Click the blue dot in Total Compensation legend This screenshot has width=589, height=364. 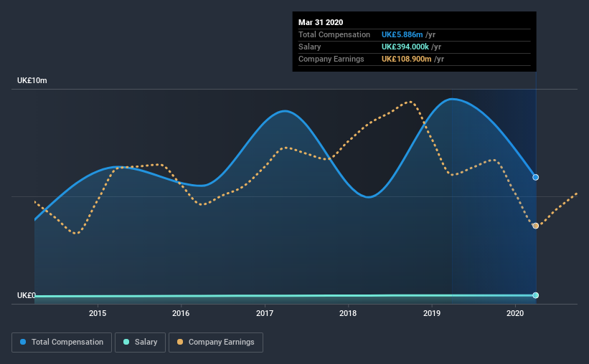coord(23,342)
